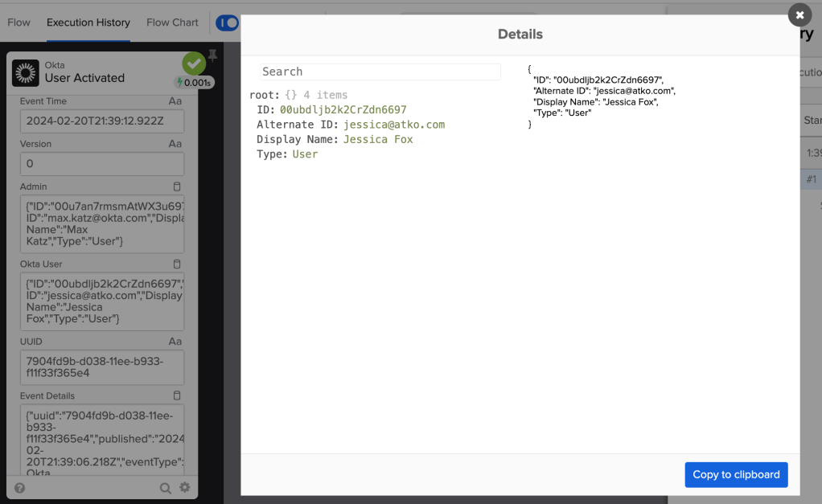Open the Flow Chart tab
Screen dimensions: 822x504
point(172,23)
